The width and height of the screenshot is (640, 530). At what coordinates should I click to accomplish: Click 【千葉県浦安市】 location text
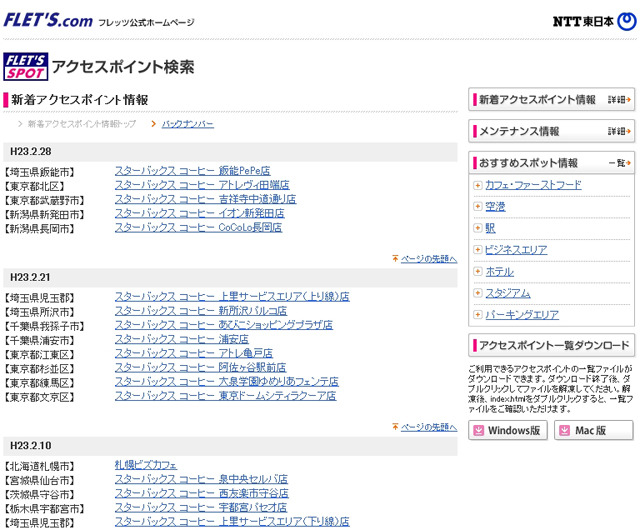click(39, 341)
